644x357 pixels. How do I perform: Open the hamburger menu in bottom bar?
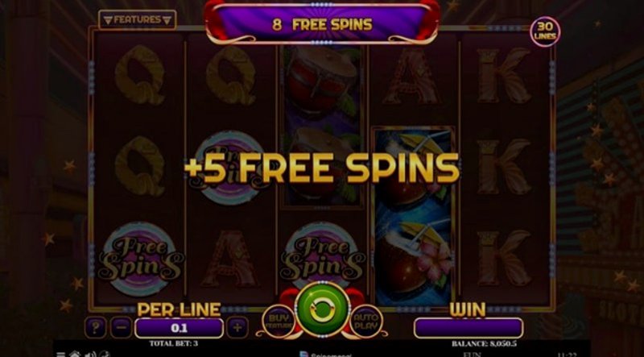tap(60, 354)
